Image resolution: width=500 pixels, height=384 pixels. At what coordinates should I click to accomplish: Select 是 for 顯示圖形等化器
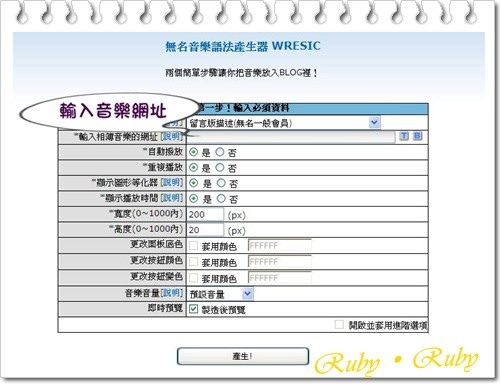click(x=194, y=183)
